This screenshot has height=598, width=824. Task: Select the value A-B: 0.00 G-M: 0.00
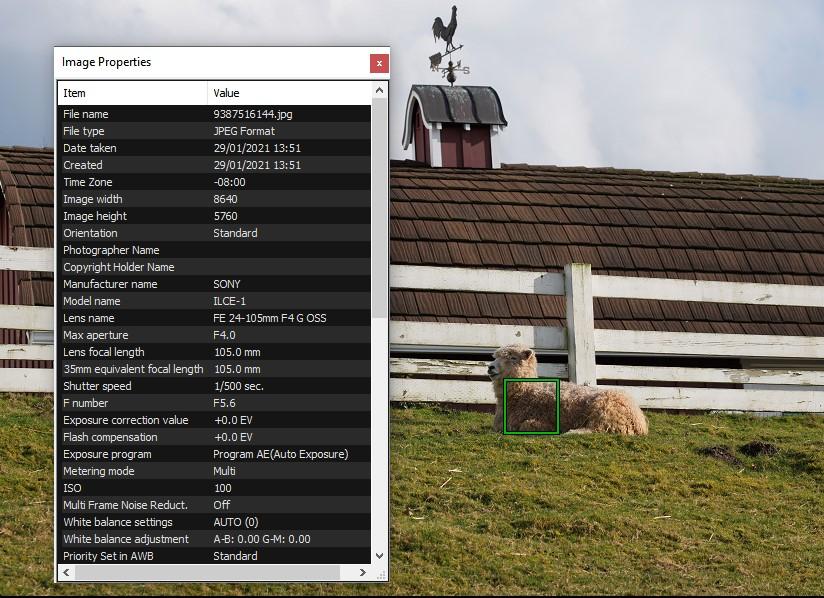tap(262, 539)
